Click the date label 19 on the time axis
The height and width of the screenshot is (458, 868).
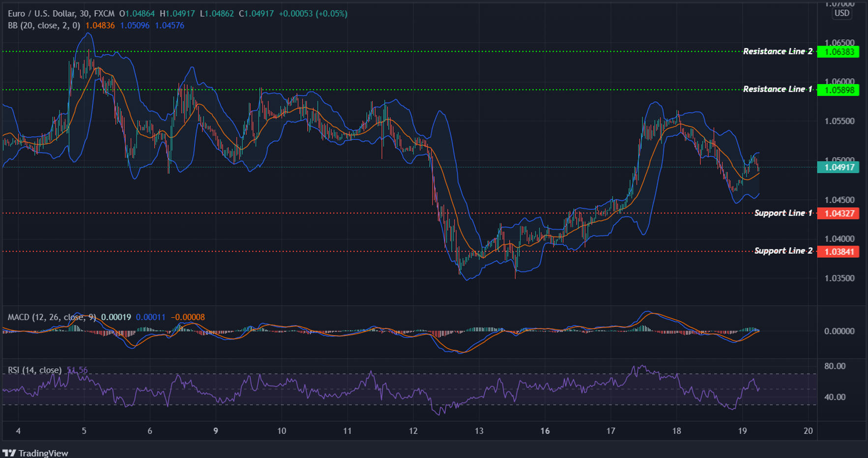[x=743, y=430]
